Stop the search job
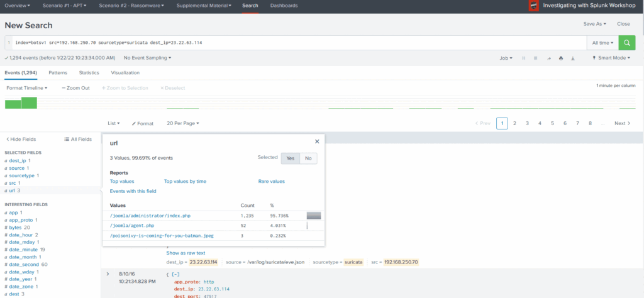This screenshot has height=298, width=644. coord(536,58)
